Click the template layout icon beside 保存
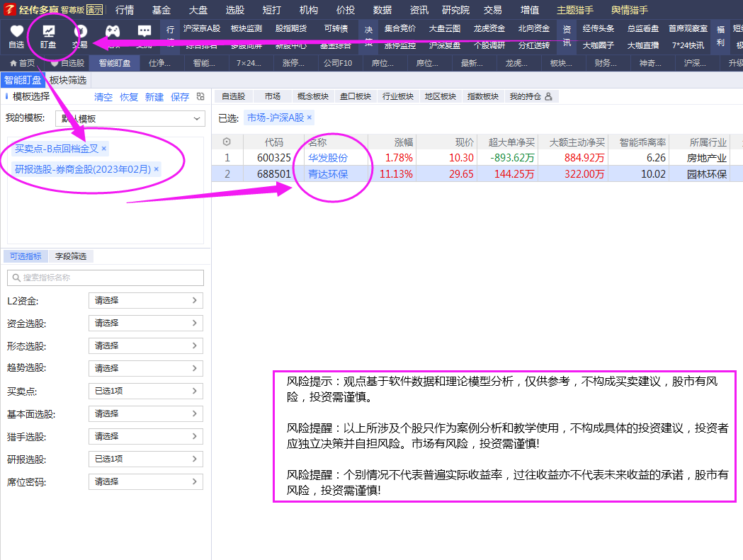743x560 pixels. click(200, 97)
